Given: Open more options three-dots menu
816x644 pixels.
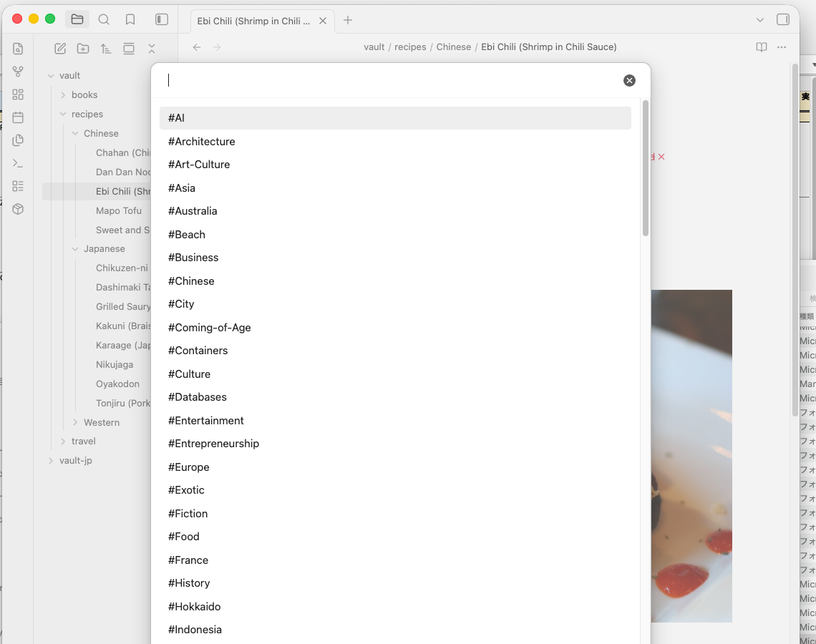Looking at the screenshot, I should 782,47.
